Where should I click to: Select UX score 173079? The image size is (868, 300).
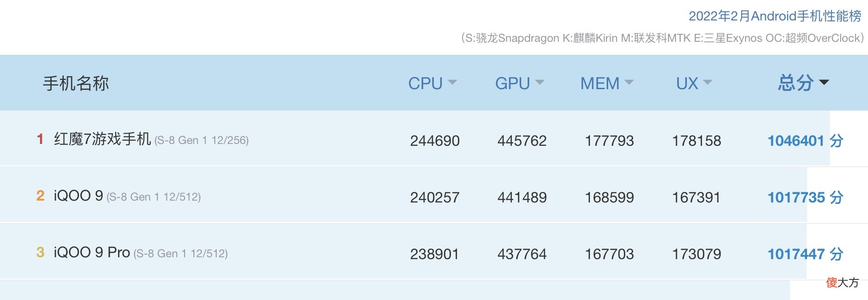tap(696, 254)
